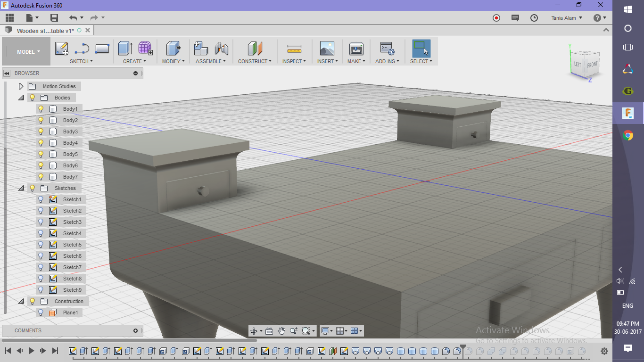The width and height of the screenshot is (644, 362).
Task: Toggle visibility bulb of Plane1
Action: pyautogui.click(x=41, y=313)
